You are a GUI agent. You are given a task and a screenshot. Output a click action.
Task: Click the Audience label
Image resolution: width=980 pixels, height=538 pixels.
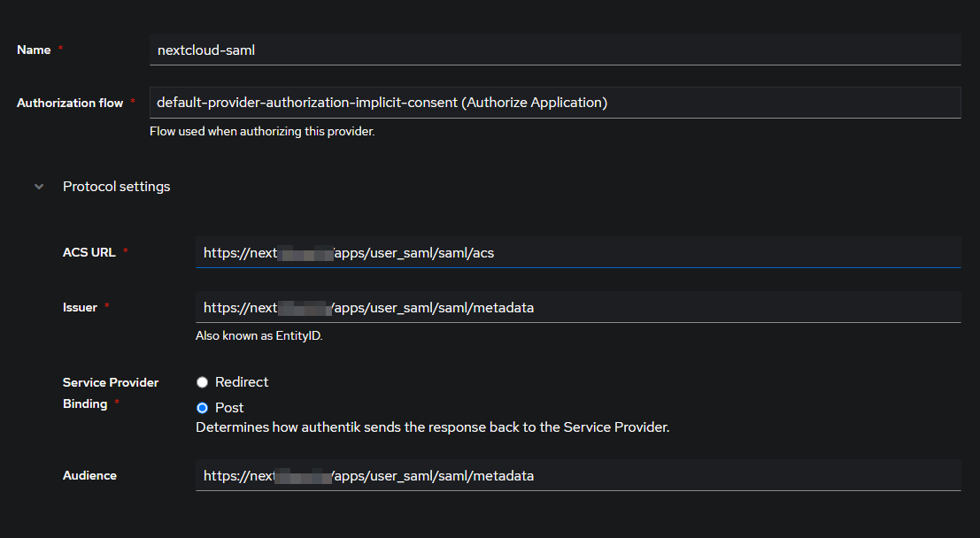pos(89,475)
